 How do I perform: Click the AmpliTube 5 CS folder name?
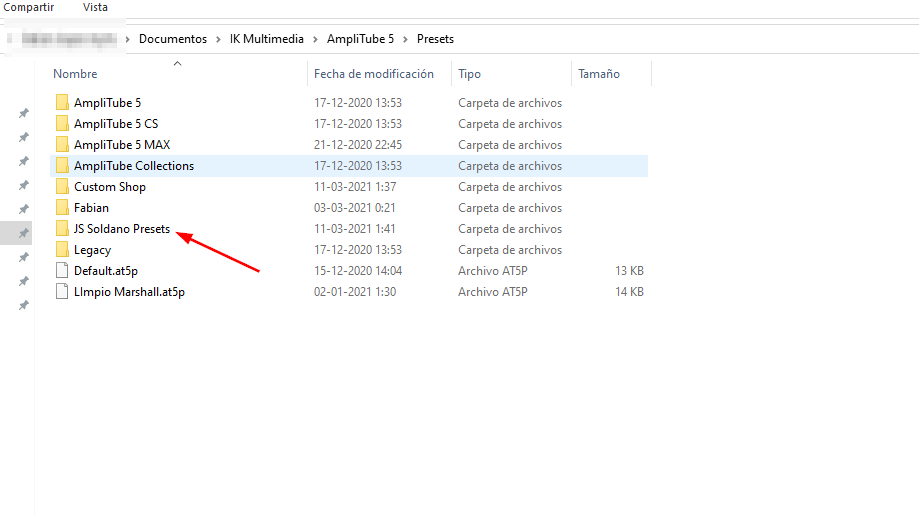[116, 124]
